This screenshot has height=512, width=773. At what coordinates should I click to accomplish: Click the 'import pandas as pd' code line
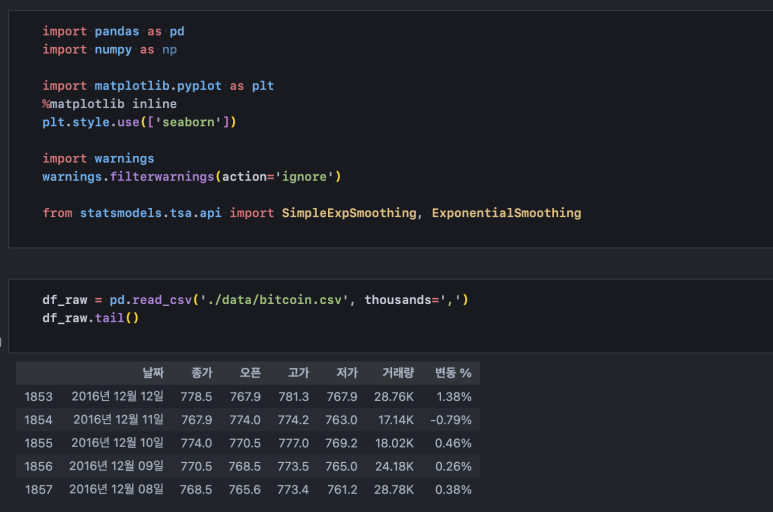click(113, 32)
